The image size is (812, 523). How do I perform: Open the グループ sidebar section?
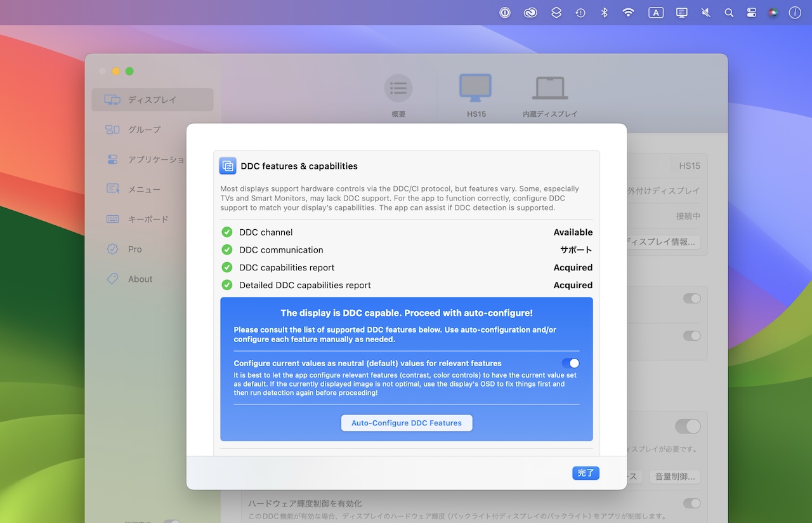pyautogui.click(x=152, y=129)
